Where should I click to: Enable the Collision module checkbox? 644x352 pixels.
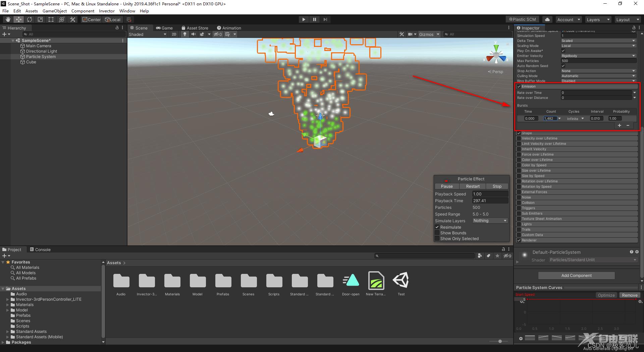[519, 203]
